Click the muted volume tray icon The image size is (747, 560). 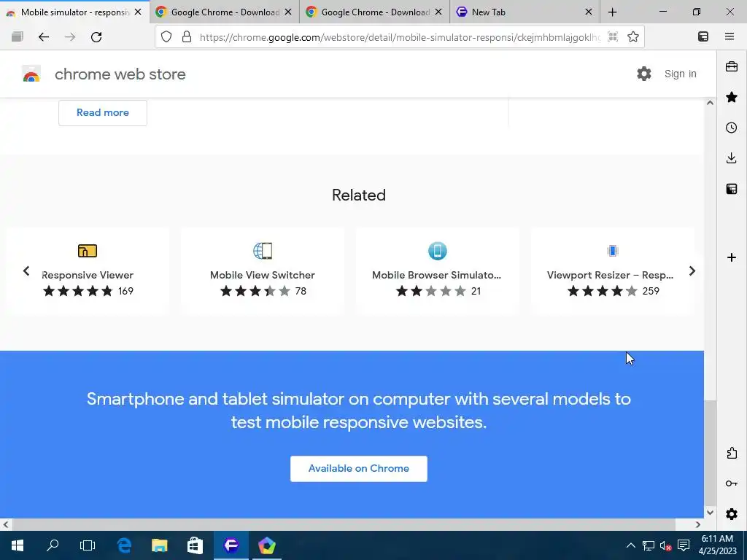pyautogui.click(x=665, y=545)
